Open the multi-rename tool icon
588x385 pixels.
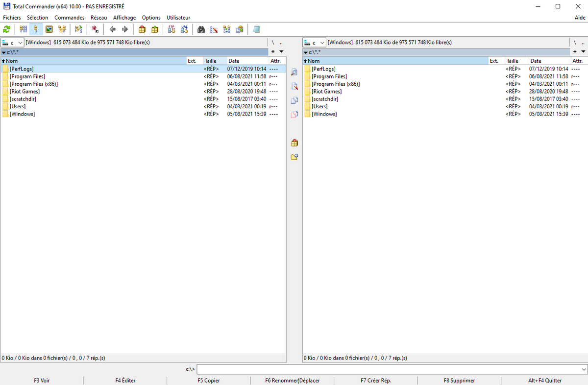click(x=214, y=29)
